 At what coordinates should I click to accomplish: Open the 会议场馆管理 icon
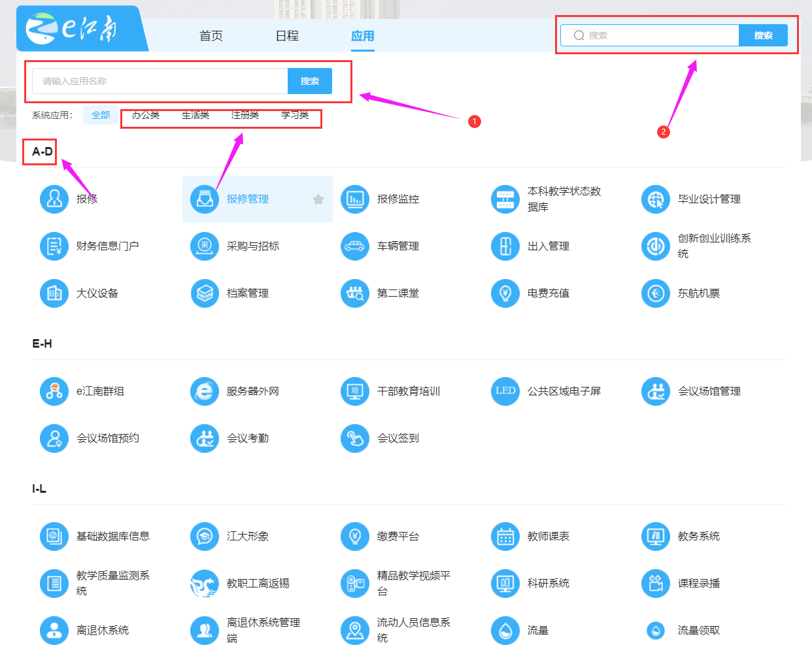656,391
